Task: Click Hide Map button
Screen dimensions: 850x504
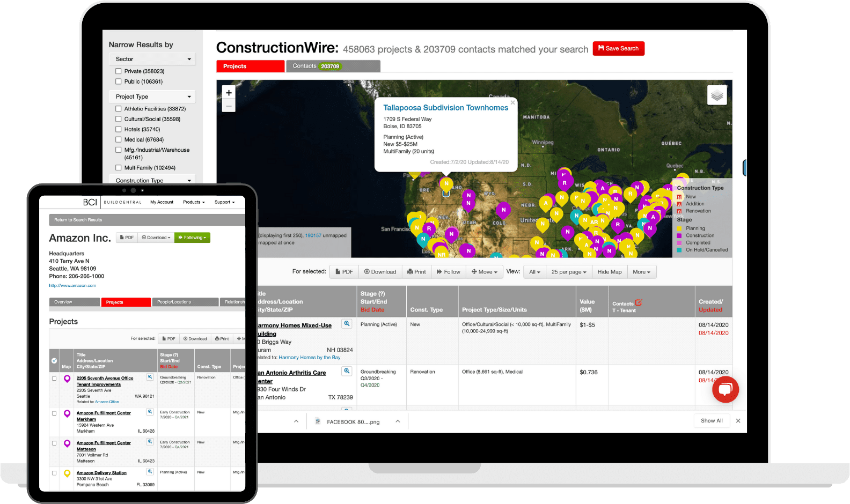Action: click(x=610, y=272)
